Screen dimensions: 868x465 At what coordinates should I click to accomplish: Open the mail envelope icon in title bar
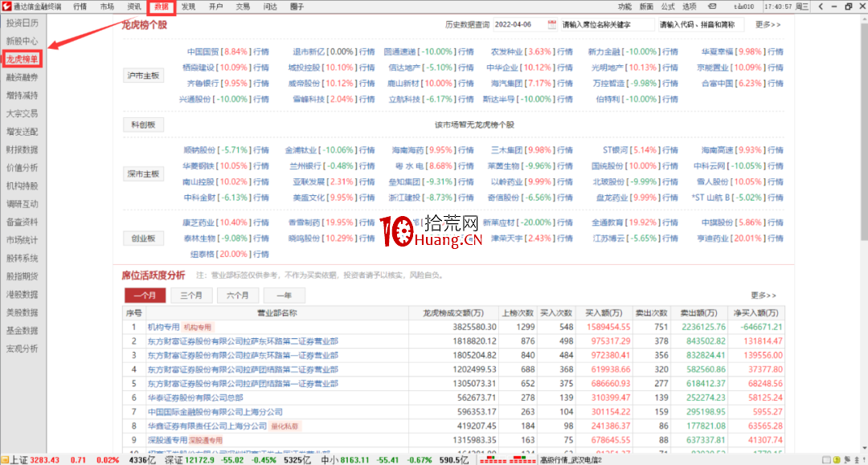(712, 6)
